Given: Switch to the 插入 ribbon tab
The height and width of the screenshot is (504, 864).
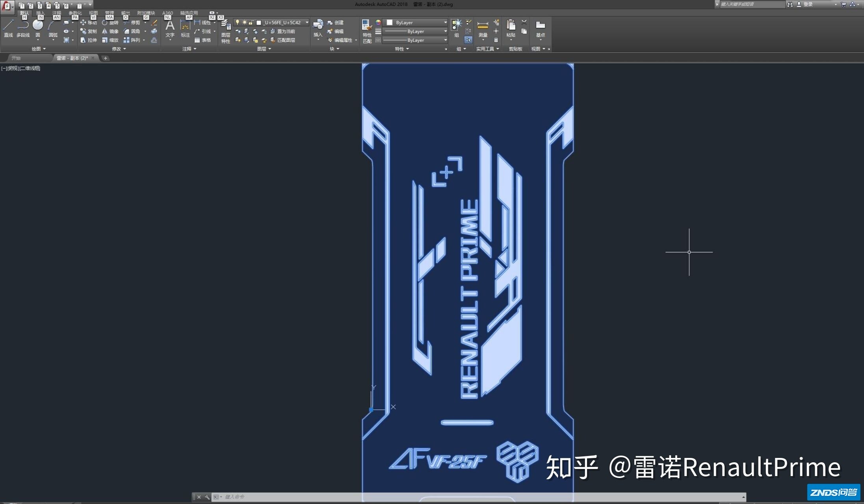Looking at the screenshot, I should (41, 13).
